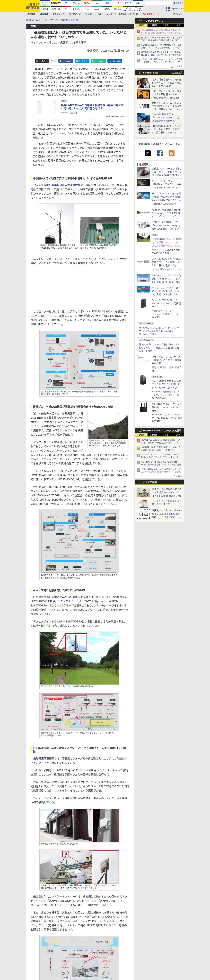Go to the 窓の杜 site tab
This screenshot has height=980, width=210.
(45, 9)
